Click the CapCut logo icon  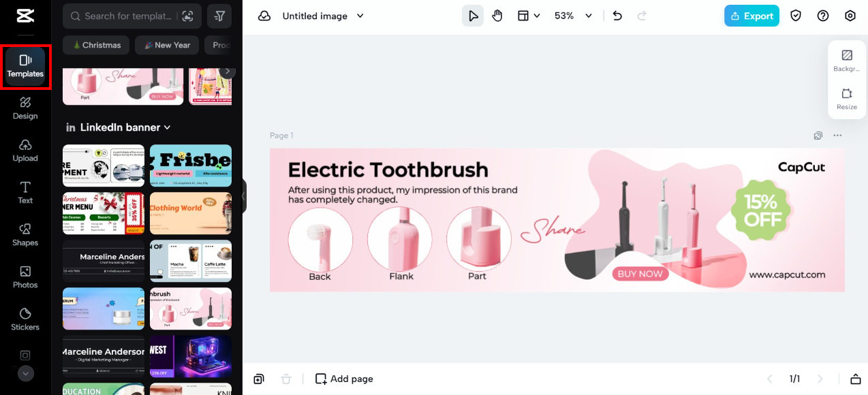(25, 15)
